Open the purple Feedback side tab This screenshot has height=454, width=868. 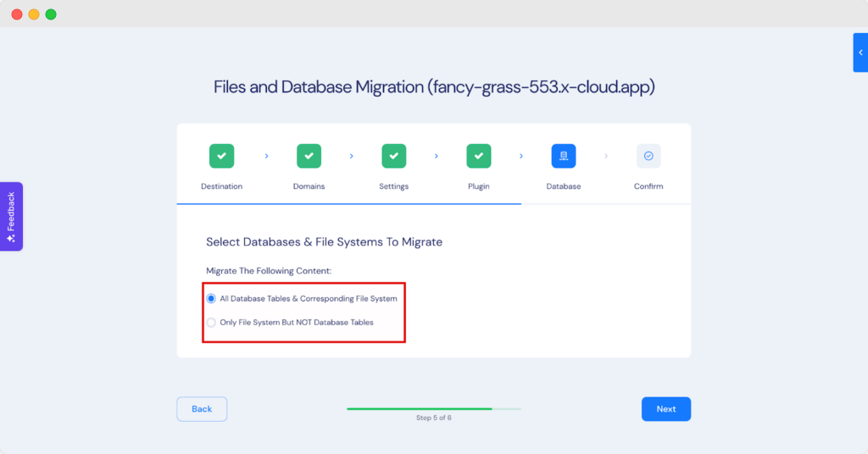pyautogui.click(x=11, y=216)
